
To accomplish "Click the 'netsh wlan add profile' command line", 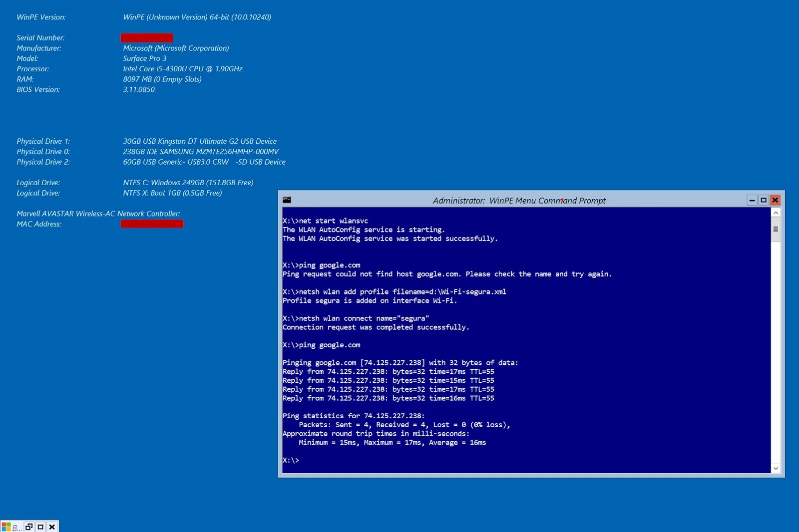I will [x=395, y=291].
